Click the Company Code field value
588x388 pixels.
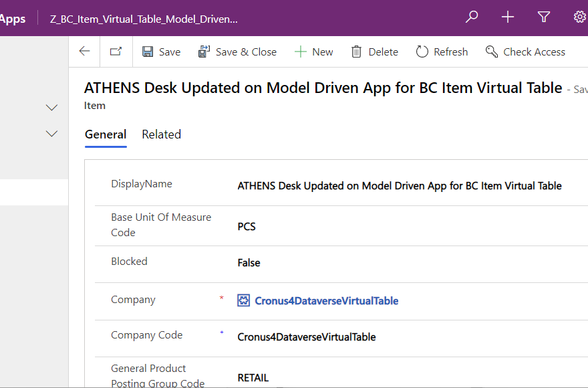pyautogui.click(x=307, y=337)
